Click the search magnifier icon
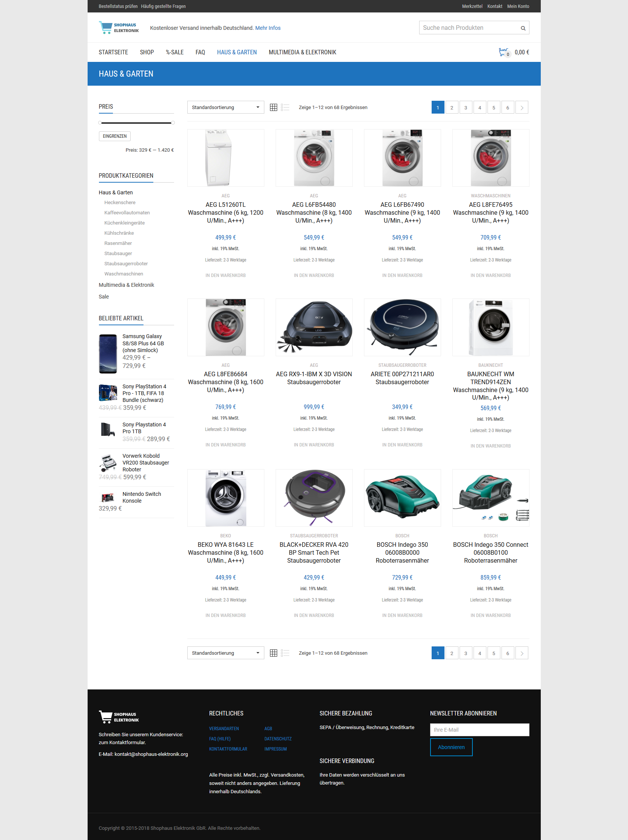 (523, 28)
